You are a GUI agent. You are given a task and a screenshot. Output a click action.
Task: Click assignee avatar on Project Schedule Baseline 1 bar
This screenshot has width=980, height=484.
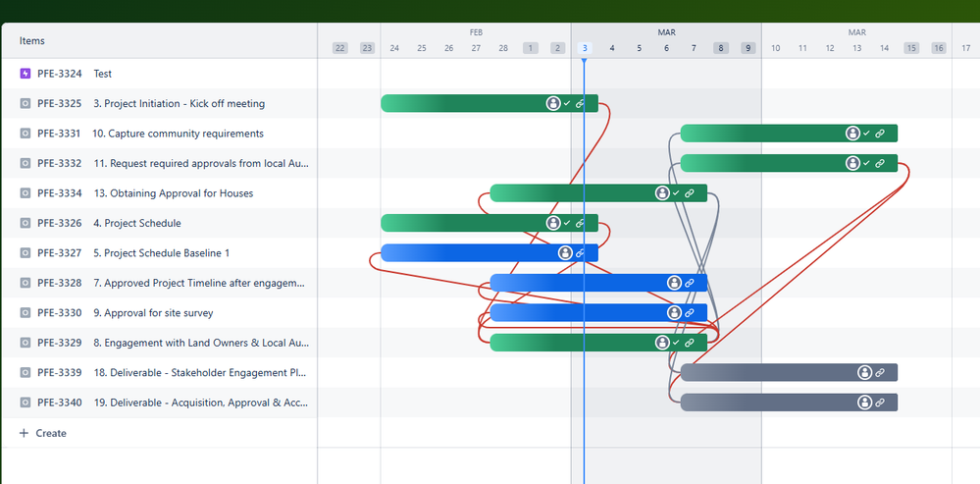pos(565,252)
